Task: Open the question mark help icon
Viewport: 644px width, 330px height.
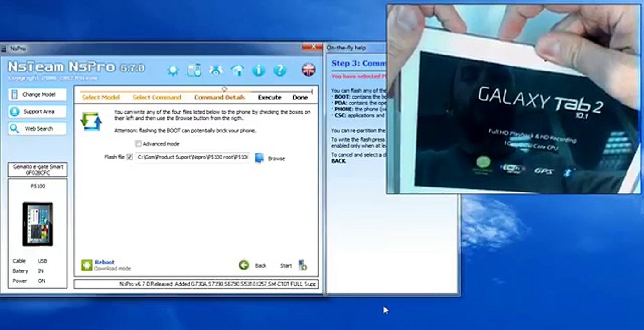Action: pos(280,70)
